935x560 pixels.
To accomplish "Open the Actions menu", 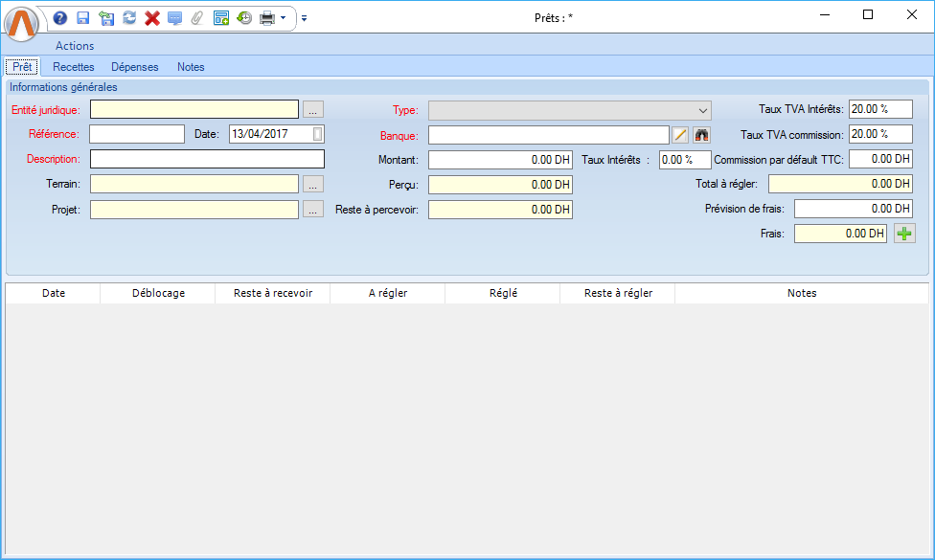I will tap(75, 46).
